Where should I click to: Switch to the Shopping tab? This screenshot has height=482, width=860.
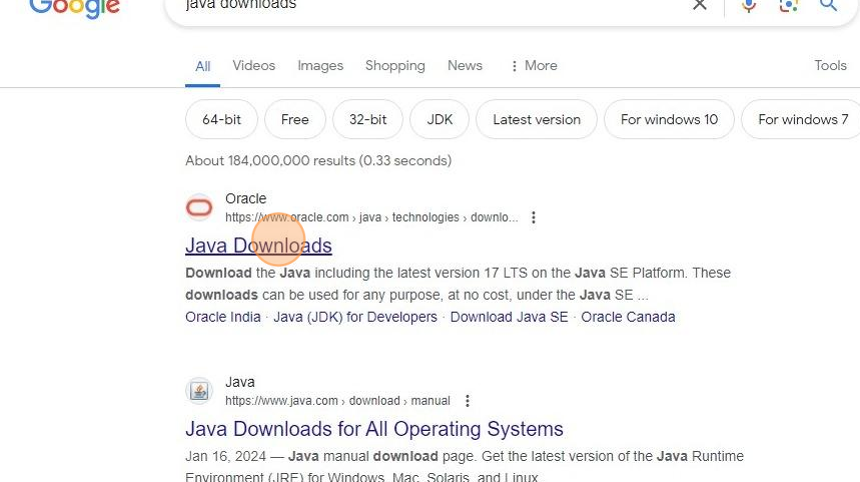pos(395,66)
